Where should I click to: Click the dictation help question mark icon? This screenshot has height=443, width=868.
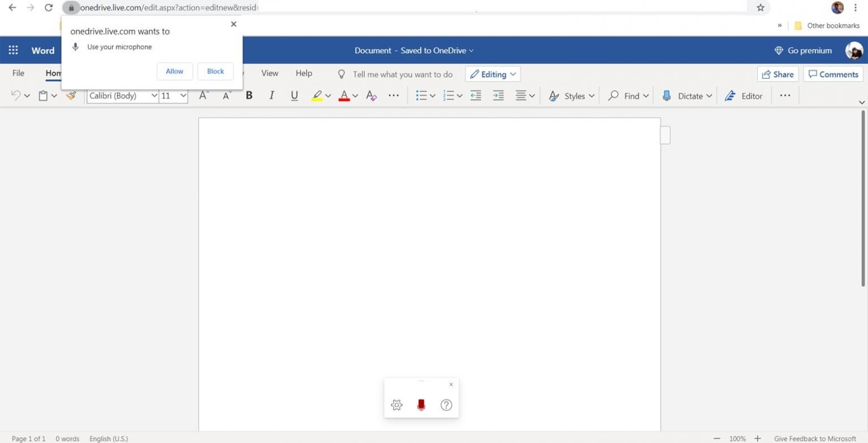coord(446,405)
